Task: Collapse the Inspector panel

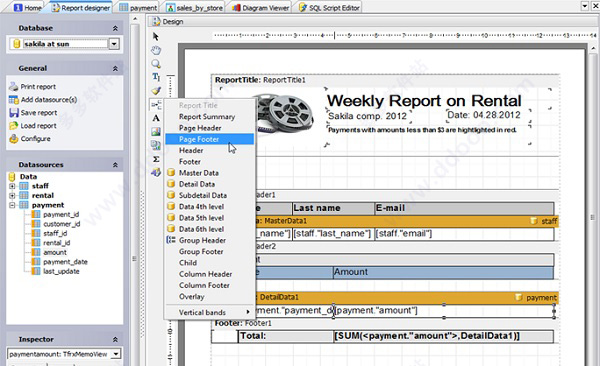Action: click(115, 340)
